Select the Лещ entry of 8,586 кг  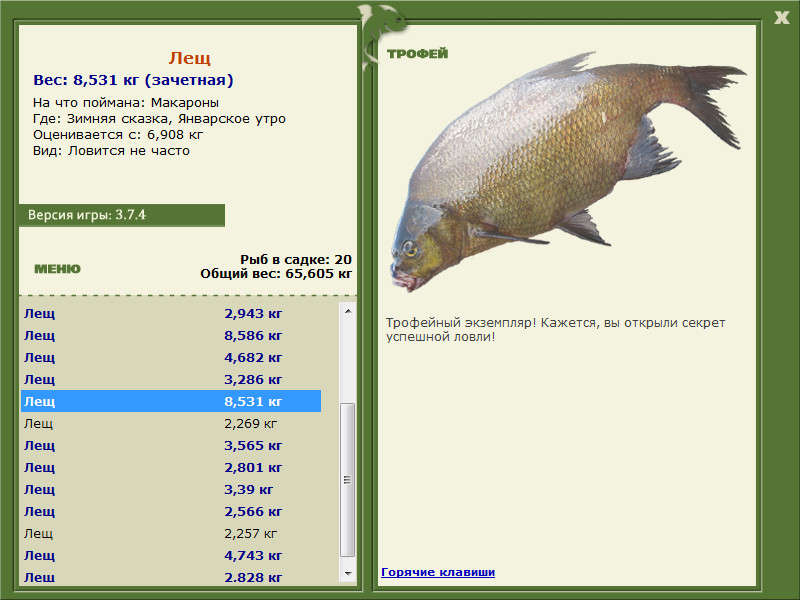tap(170, 335)
